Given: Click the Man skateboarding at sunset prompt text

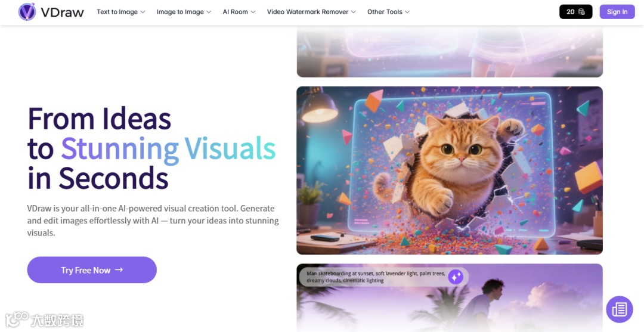Looking at the screenshot, I should pyautogui.click(x=376, y=277).
